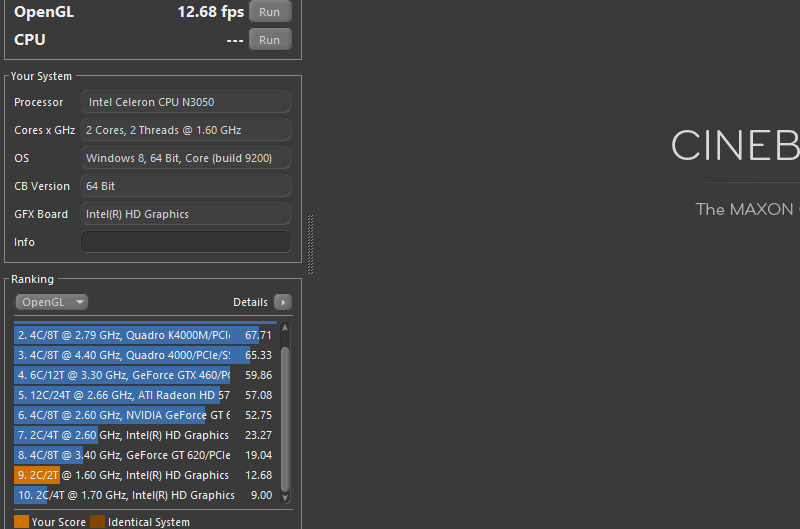Viewport: 800px width, 529px height.
Task: Select ranking entry 8 GeForce GT 620
Action: [x=145, y=455]
